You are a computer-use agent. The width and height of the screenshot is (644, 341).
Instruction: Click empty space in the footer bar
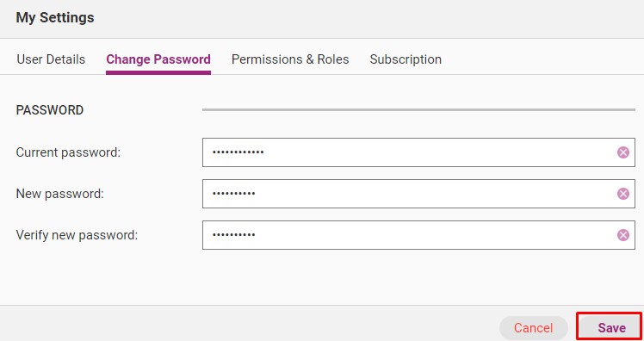click(x=246, y=323)
